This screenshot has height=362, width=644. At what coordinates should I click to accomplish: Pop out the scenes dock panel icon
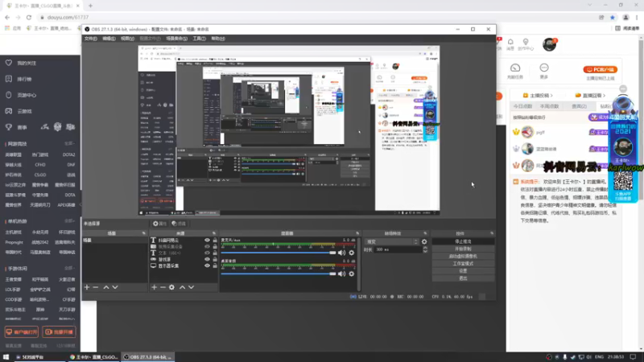[x=144, y=233]
